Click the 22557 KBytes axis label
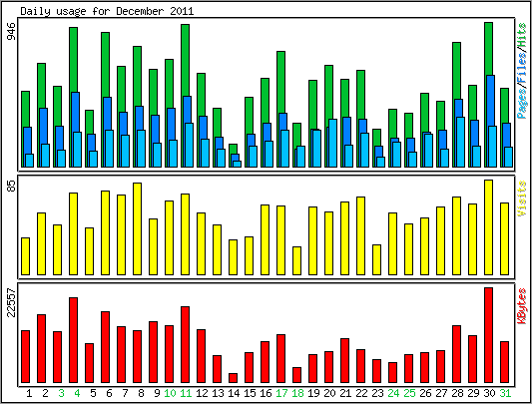Screen dimensions: 532x404 click(x=12, y=302)
